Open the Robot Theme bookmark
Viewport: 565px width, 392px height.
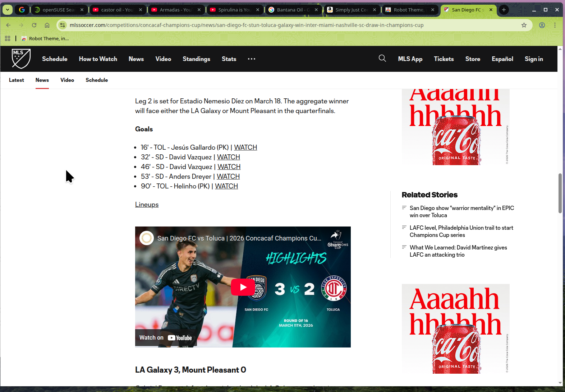point(45,38)
